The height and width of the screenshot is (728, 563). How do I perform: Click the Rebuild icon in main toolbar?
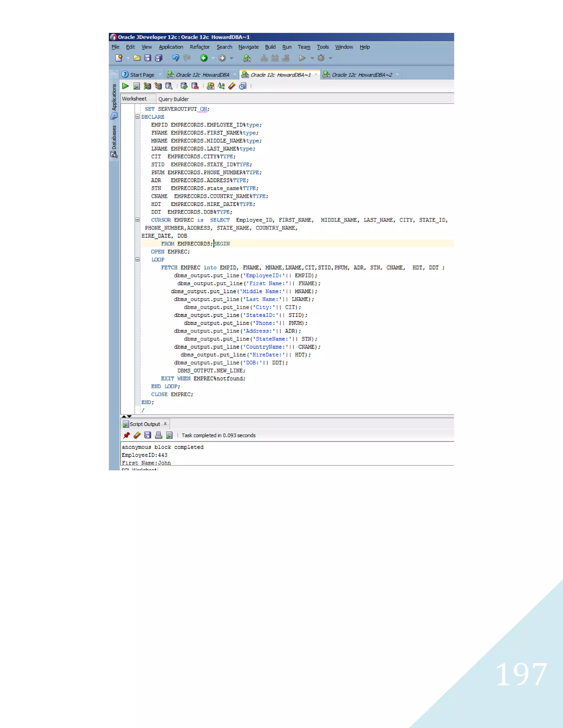tap(275, 58)
